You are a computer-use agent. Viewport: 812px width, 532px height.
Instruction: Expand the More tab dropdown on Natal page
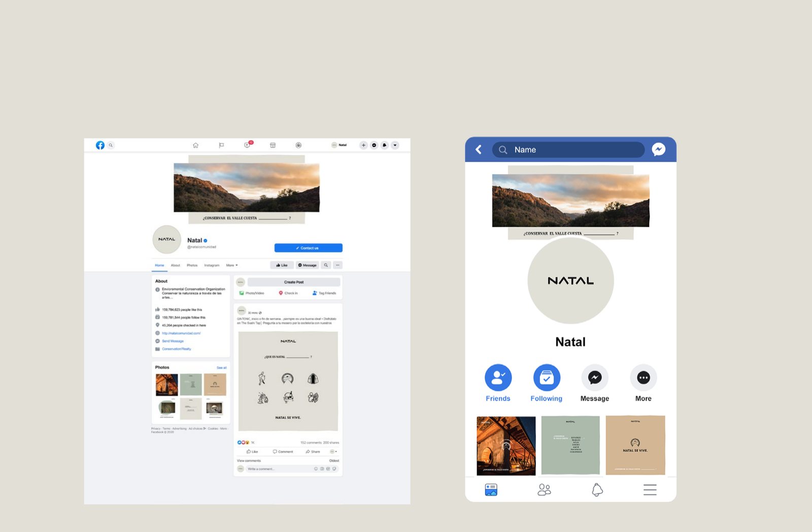[232, 265]
